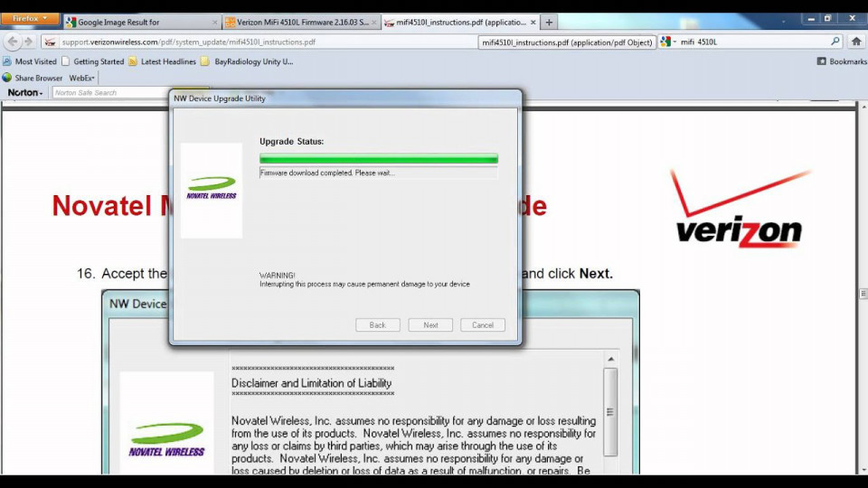Open the Bookmarks menu on the toolbar
868x488 pixels.
pos(842,61)
